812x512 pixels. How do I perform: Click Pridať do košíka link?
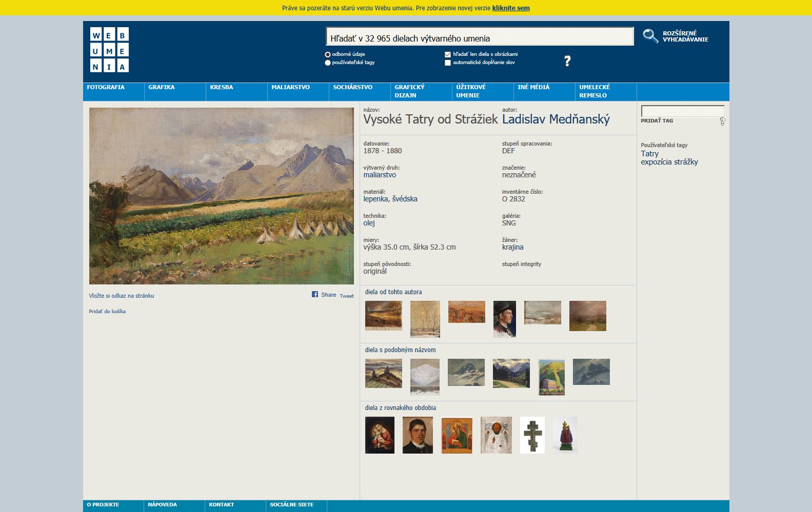(x=107, y=311)
